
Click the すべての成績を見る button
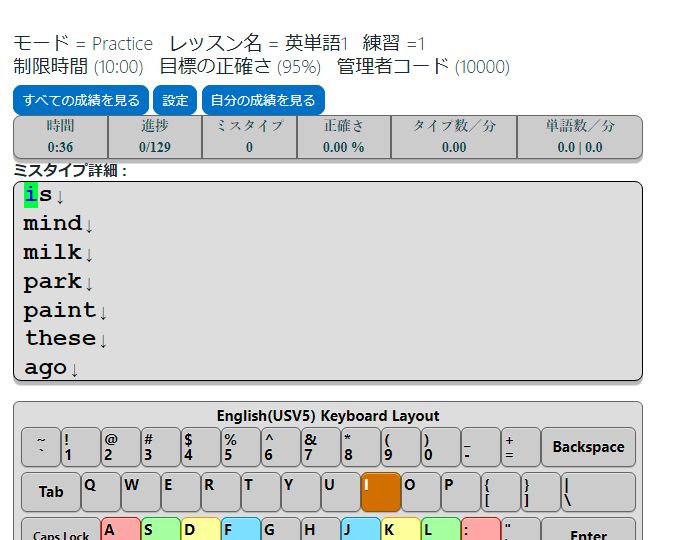[x=81, y=100]
